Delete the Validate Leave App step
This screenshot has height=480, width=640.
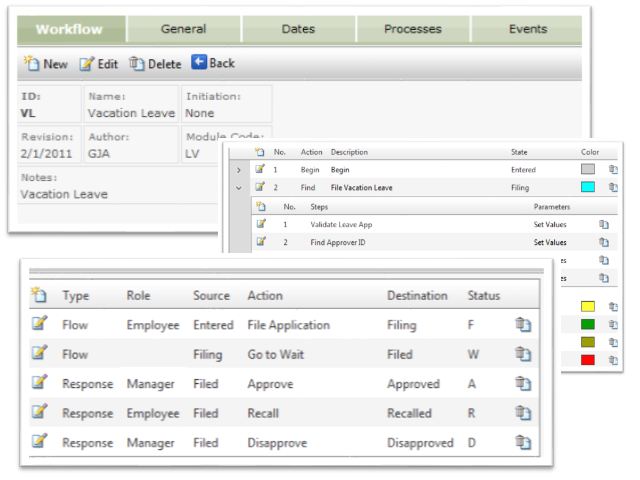point(604,224)
